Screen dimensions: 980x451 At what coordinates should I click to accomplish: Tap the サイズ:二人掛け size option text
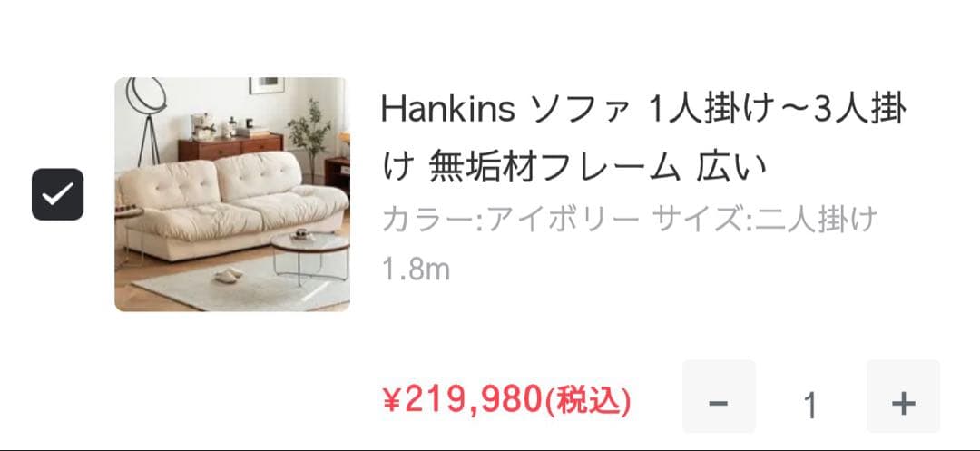[x=764, y=220]
